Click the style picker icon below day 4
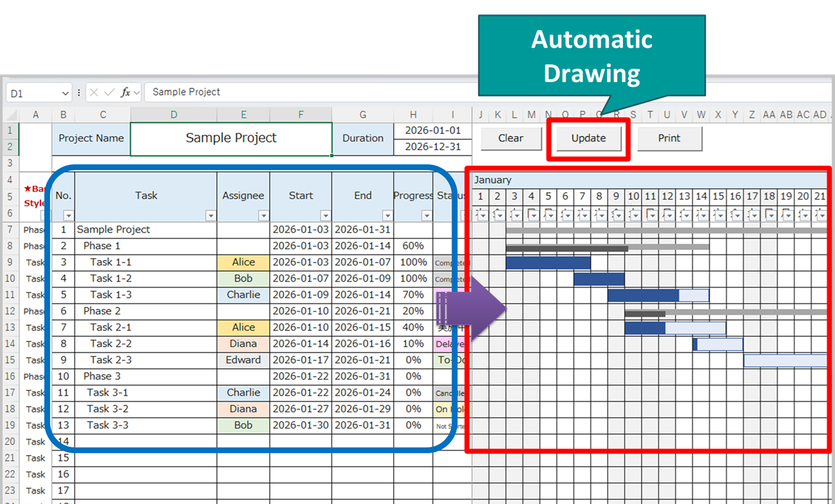835x504 pixels. pos(532,215)
